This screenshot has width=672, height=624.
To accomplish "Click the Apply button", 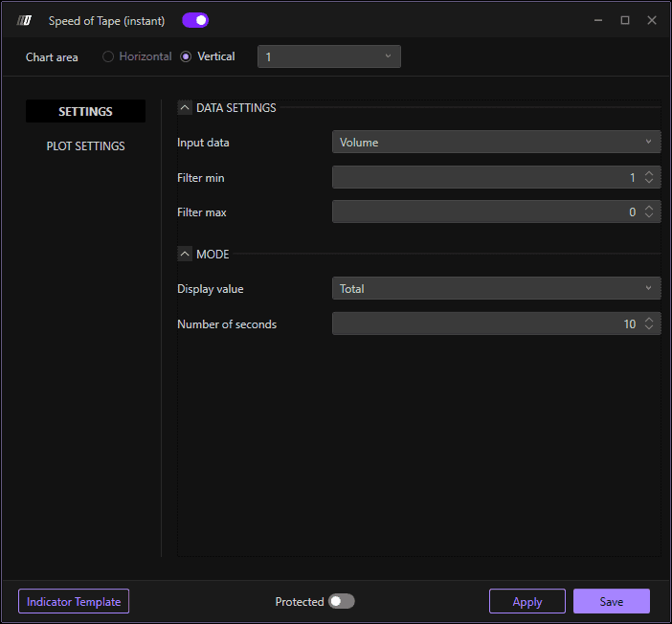I will click(x=527, y=601).
